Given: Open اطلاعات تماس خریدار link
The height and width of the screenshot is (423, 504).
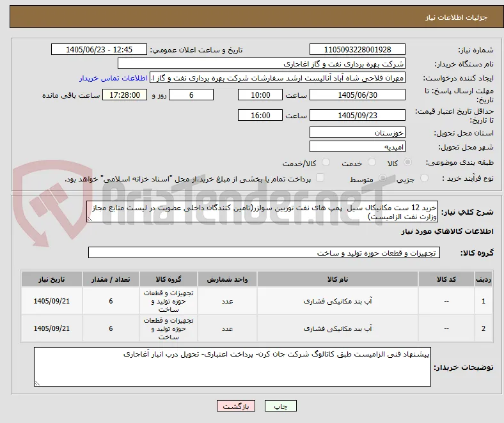Looking at the screenshot, I should click(x=113, y=78).
